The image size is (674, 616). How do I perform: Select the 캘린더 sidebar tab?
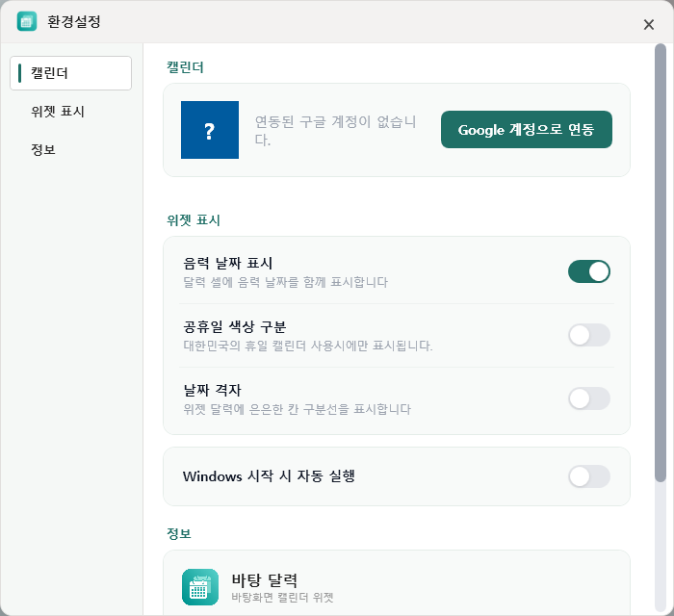tap(70, 73)
